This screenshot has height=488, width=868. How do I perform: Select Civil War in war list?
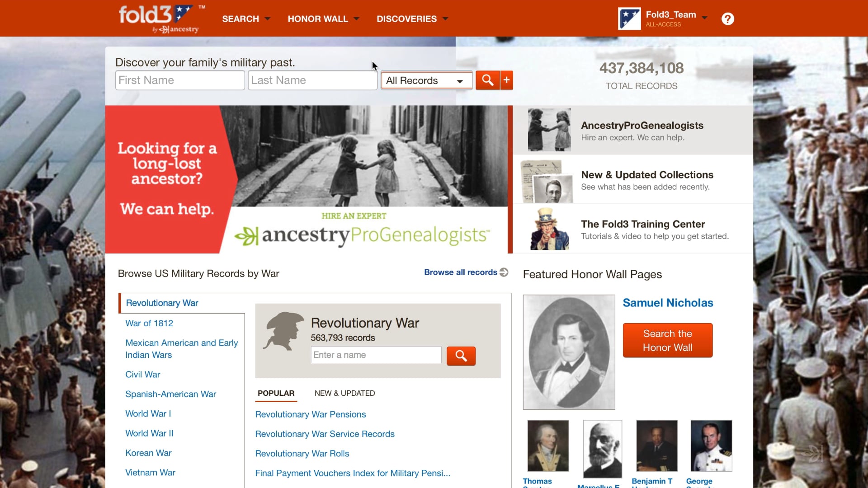pyautogui.click(x=143, y=375)
